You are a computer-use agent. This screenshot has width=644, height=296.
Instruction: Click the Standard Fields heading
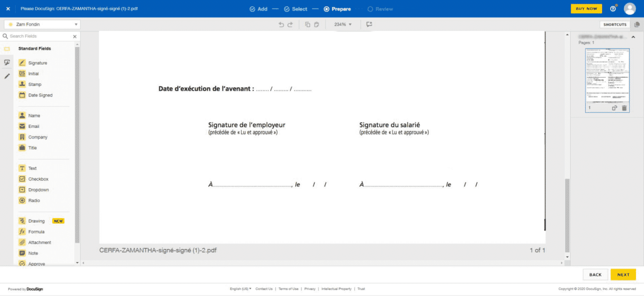[34, 48]
